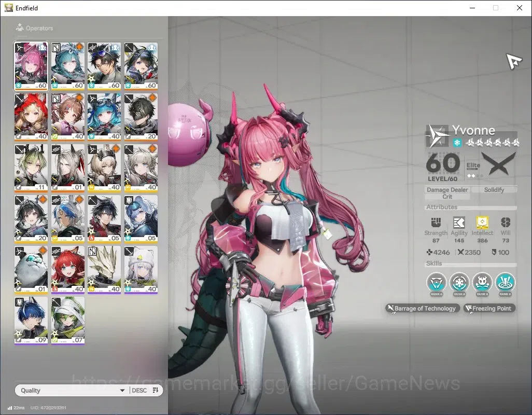Select the panda operator card
532x415 pixels.
[x=31, y=270]
